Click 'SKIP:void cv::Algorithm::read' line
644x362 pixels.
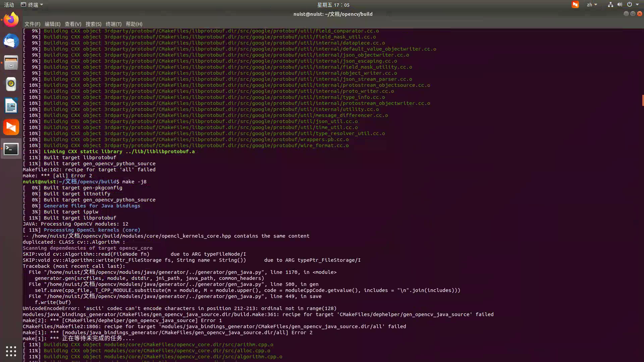point(134,254)
